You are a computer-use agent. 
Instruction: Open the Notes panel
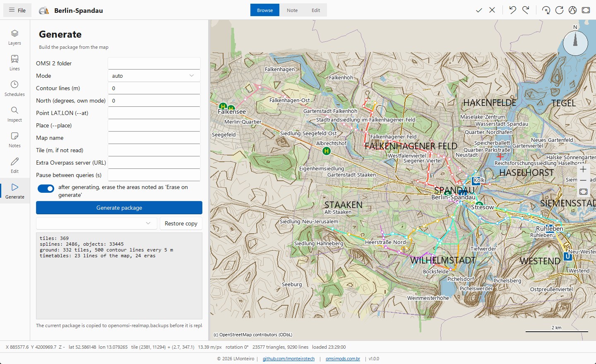(14, 140)
